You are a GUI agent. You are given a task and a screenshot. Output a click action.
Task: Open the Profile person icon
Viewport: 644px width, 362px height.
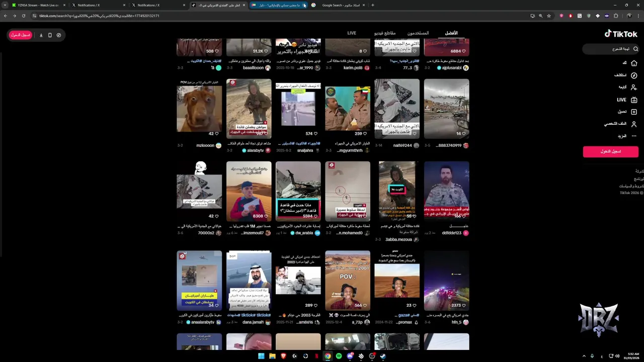click(634, 124)
